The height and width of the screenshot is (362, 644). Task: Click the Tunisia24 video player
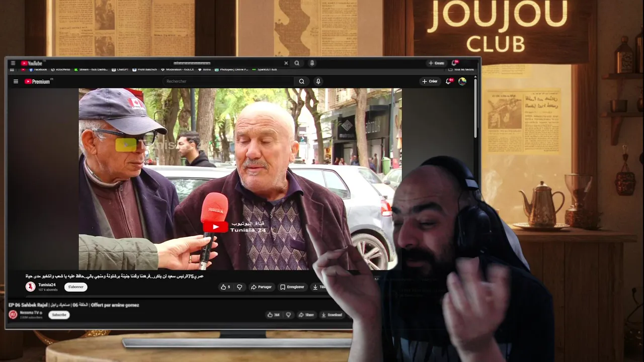coord(240,179)
